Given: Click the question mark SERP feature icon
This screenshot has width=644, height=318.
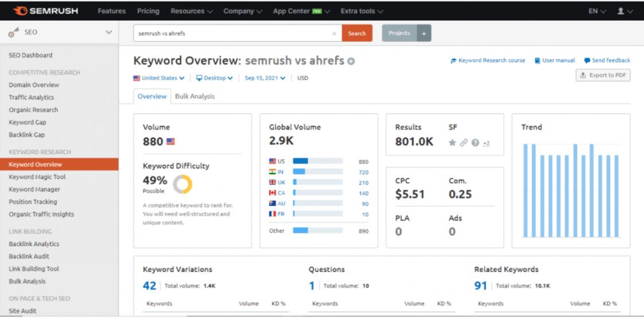Looking at the screenshot, I should tap(475, 143).
